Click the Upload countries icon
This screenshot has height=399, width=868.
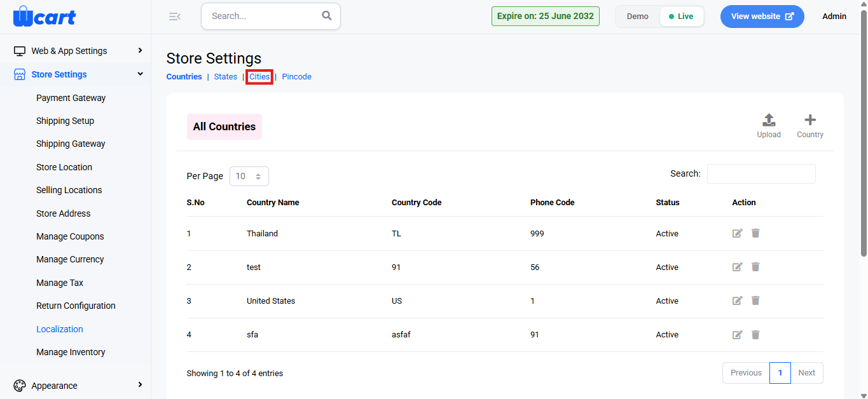pyautogui.click(x=769, y=119)
